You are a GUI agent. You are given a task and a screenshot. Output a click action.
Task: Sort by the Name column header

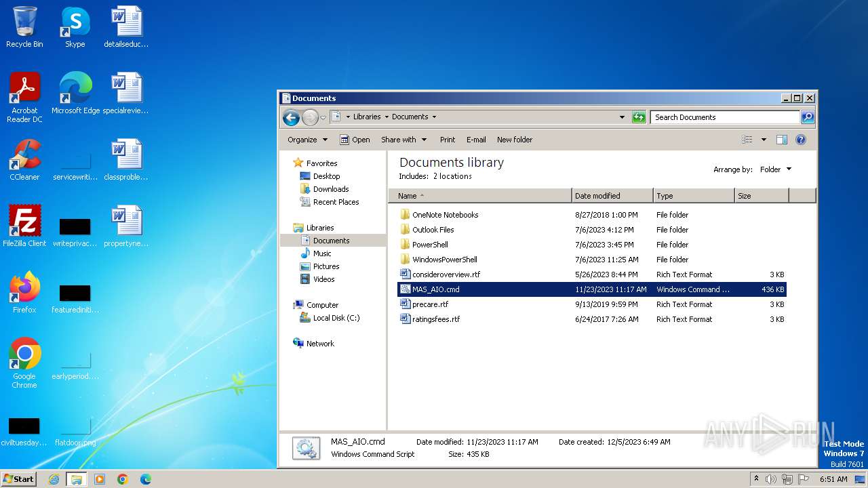coord(480,196)
